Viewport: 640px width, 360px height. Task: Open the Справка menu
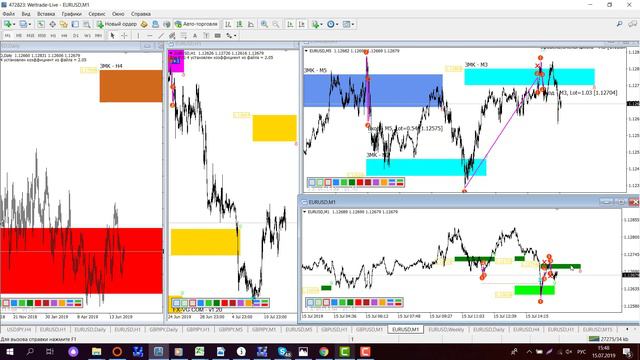(x=141, y=14)
